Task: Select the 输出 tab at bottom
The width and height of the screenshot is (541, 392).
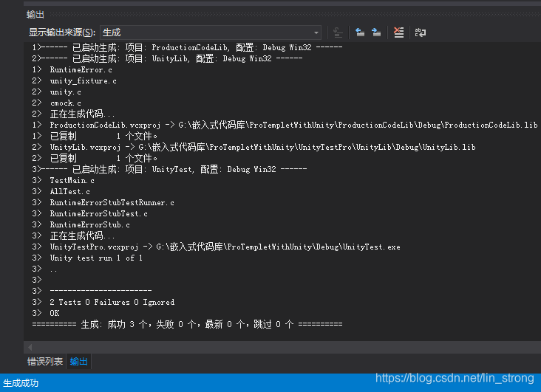Action: (x=78, y=361)
